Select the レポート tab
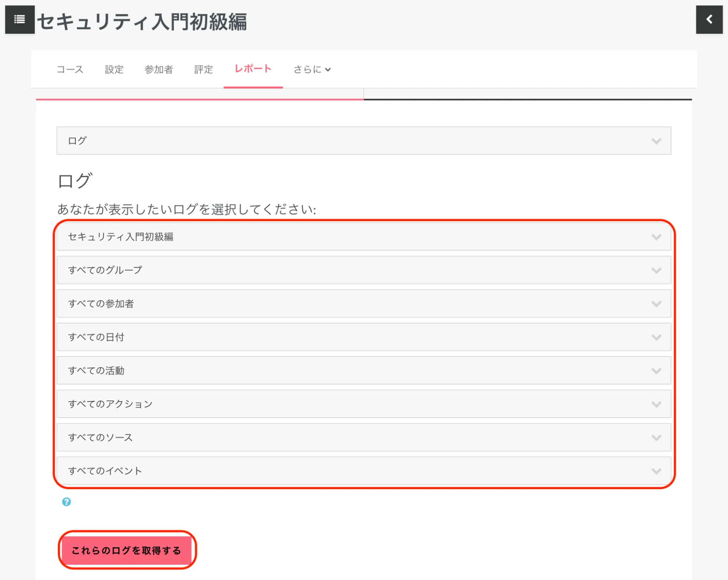728x580 pixels. (x=253, y=69)
